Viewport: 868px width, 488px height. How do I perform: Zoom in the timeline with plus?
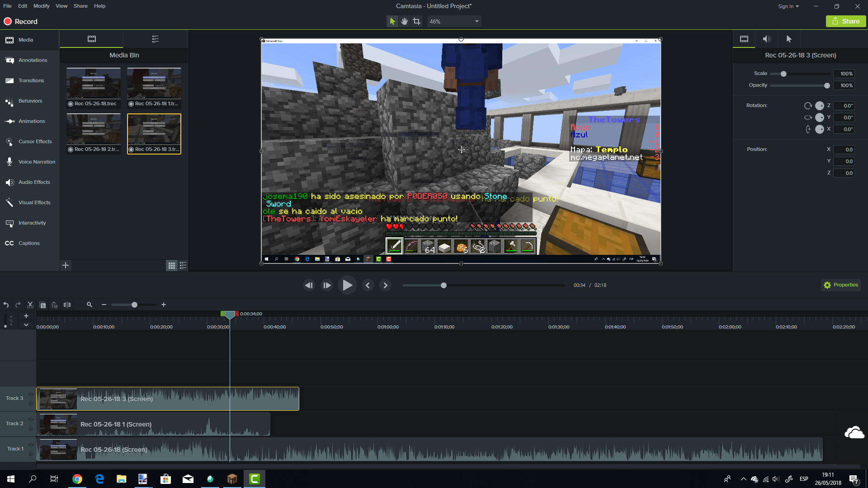click(164, 305)
